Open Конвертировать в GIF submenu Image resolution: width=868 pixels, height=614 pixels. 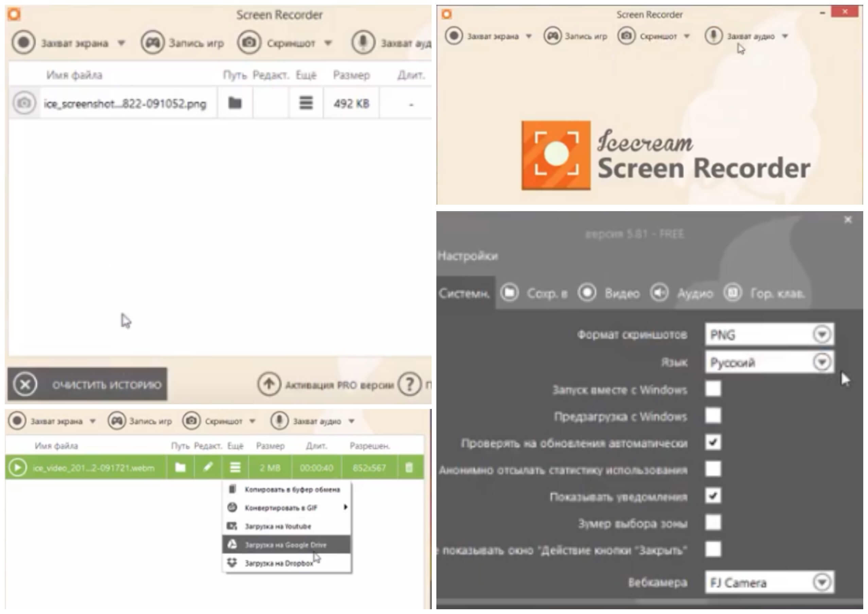tap(287, 508)
